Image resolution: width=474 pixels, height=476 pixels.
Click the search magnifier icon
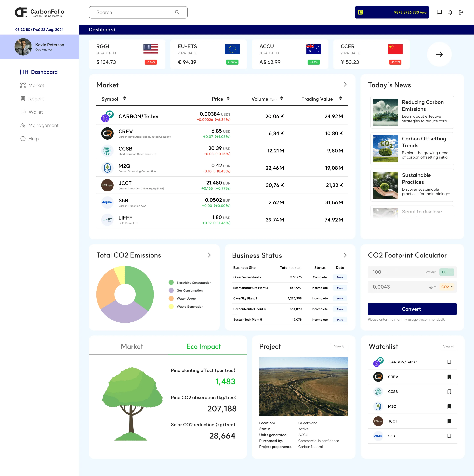177,12
